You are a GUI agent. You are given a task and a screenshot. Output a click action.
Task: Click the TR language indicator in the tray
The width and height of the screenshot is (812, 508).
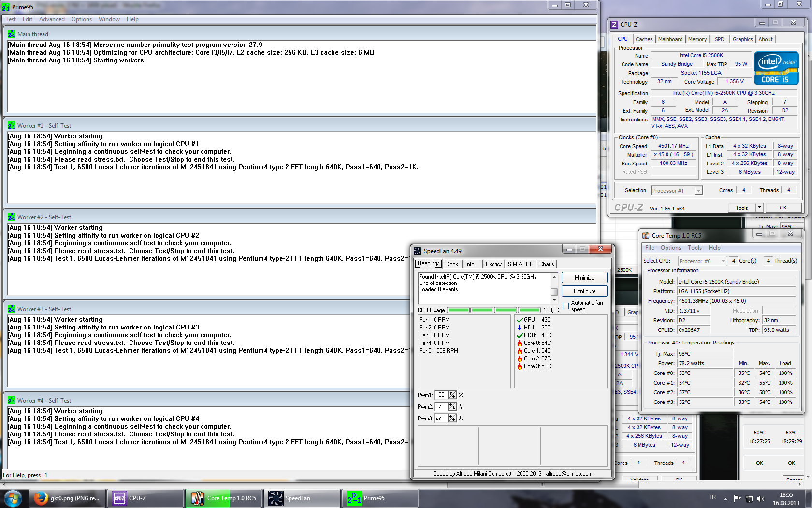pos(712,497)
